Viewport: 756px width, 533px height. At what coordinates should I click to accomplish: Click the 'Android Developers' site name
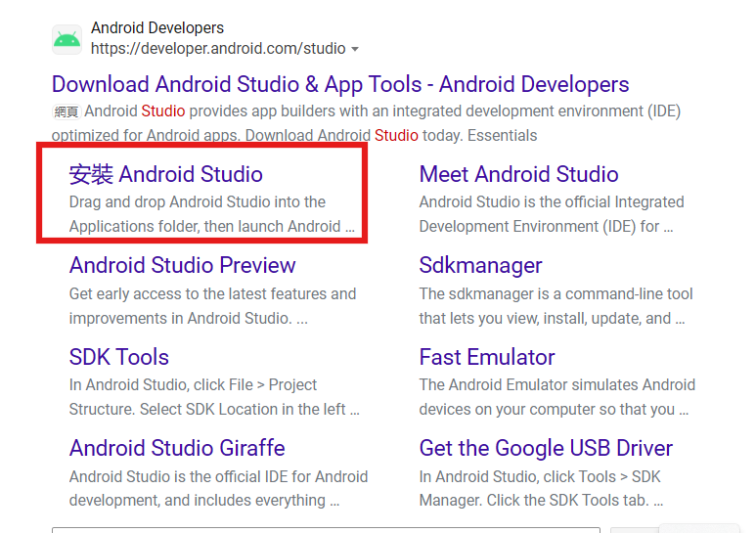[x=157, y=28]
